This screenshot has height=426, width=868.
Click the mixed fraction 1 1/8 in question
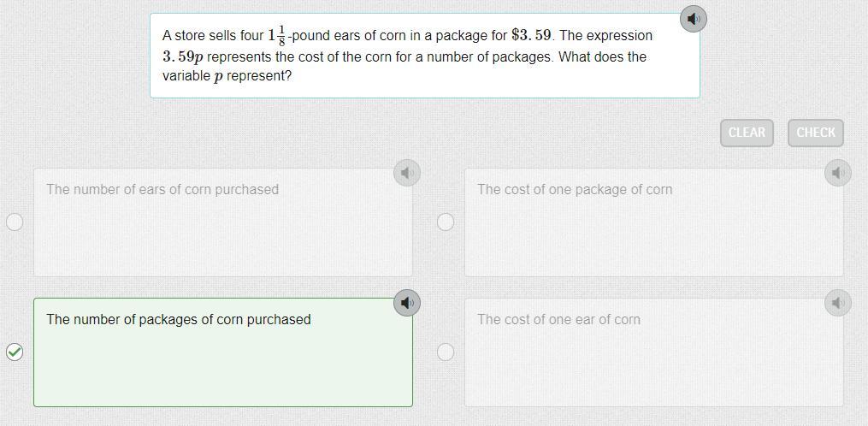point(277,36)
